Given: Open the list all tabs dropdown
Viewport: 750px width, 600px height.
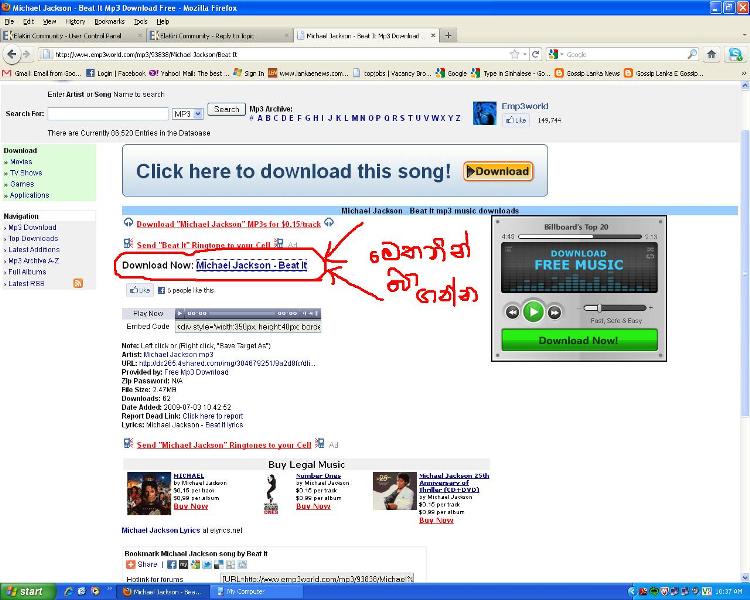Looking at the screenshot, I should [x=744, y=35].
